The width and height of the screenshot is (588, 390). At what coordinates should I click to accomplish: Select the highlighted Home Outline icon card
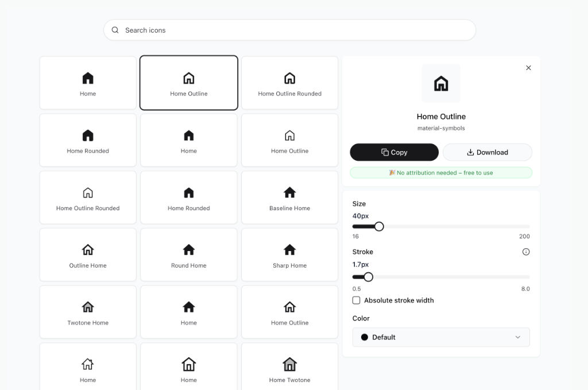pos(188,83)
